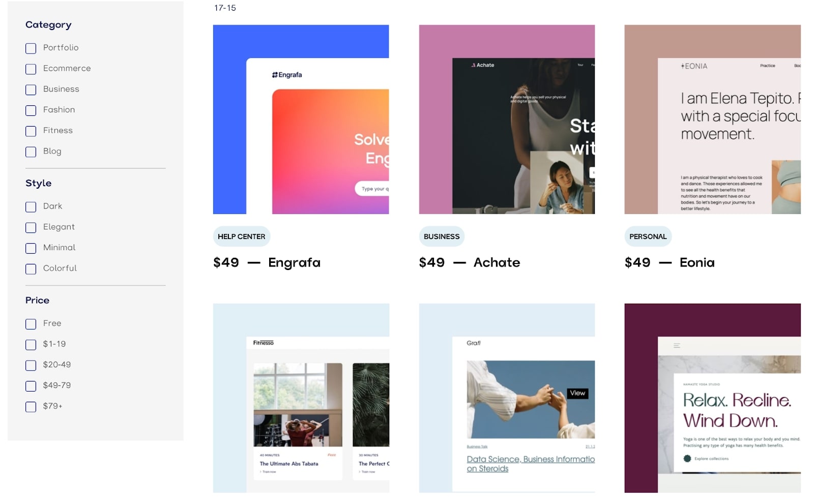Tick the Business category checkbox
Image resolution: width=814 pixels, height=504 pixels.
tap(31, 90)
